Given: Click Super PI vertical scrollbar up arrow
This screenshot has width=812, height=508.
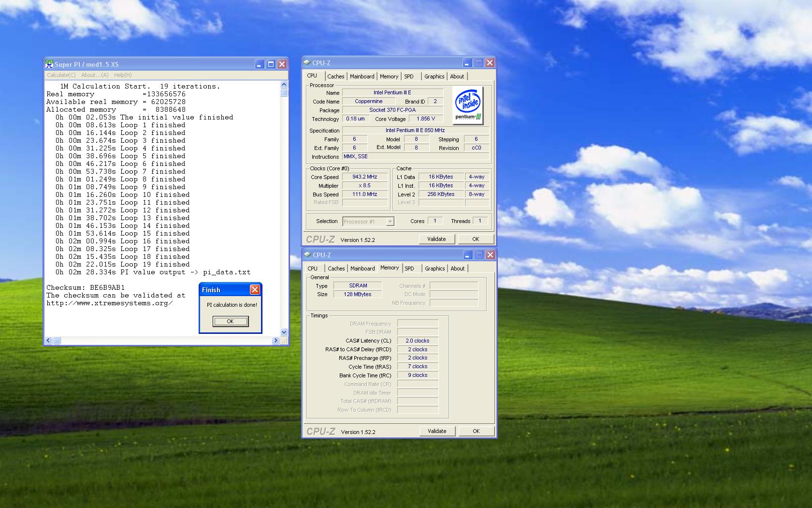Looking at the screenshot, I should (284, 85).
